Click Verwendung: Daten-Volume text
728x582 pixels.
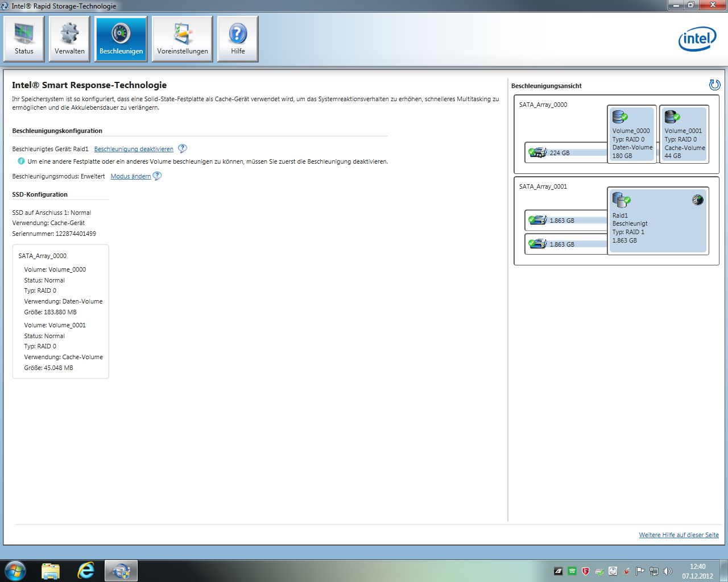click(63, 301)
